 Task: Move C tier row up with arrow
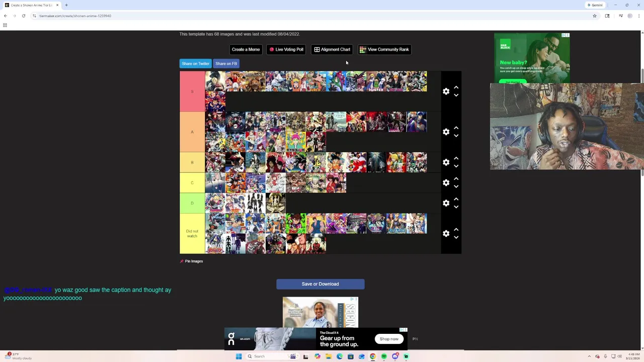point(456,179)
